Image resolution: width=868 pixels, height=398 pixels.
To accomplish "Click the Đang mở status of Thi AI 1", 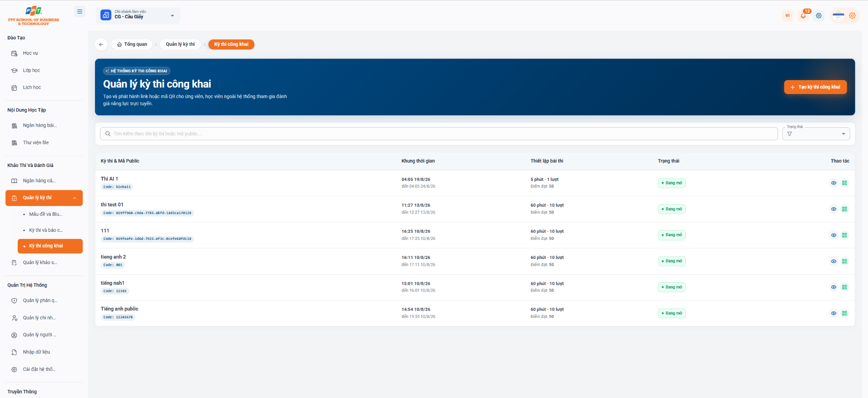I will [x=672, y=183].
